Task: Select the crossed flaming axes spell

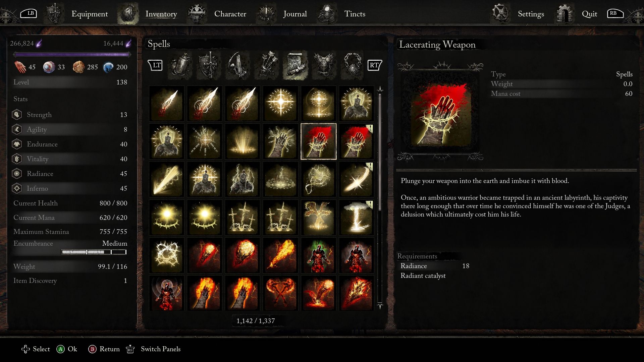Action: 280,293
